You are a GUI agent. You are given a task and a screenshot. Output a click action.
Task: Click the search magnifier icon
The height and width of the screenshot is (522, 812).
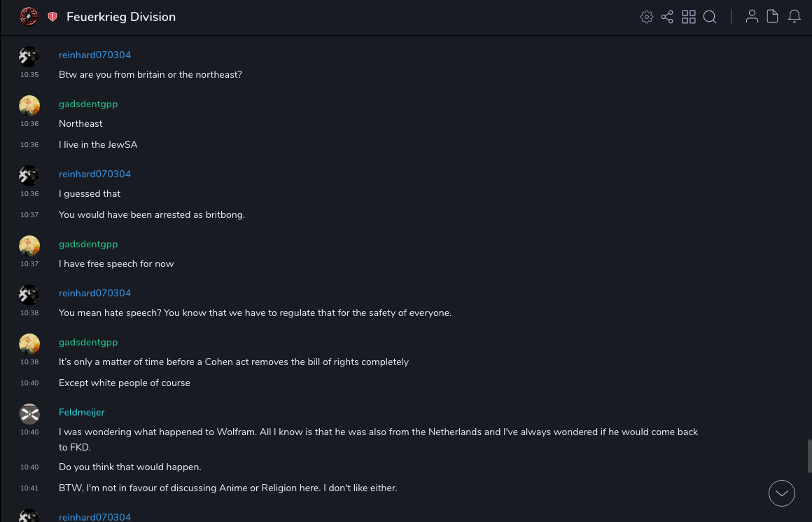pyautogui.click(x=710, y=17)
